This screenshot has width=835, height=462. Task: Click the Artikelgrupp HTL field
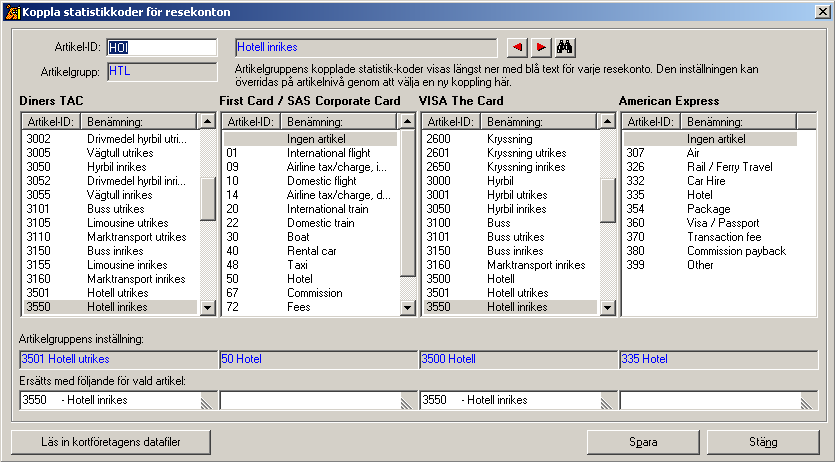click(162, 71)
